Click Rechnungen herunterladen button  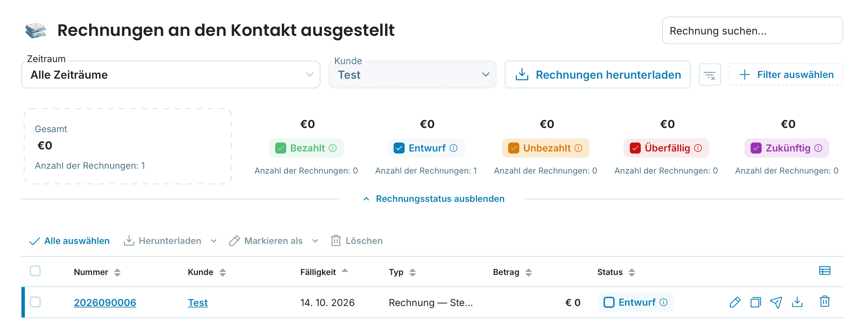(597, 75)
